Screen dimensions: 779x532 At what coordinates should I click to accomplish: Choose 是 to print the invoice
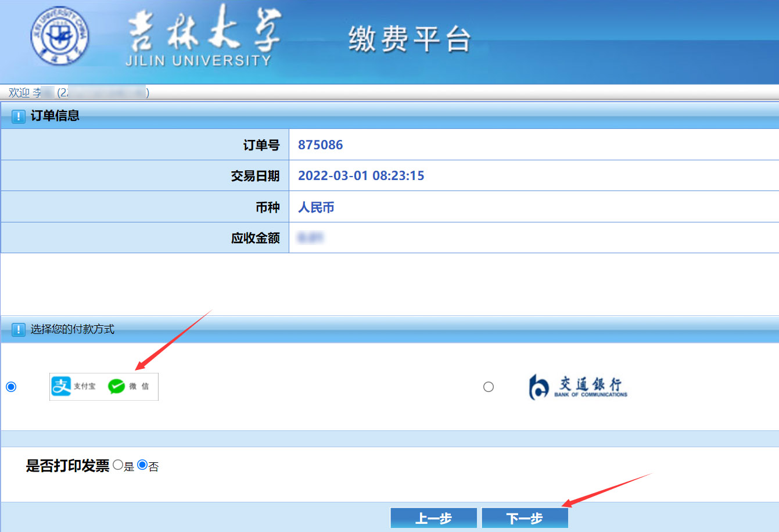click(x=118, y=465)
